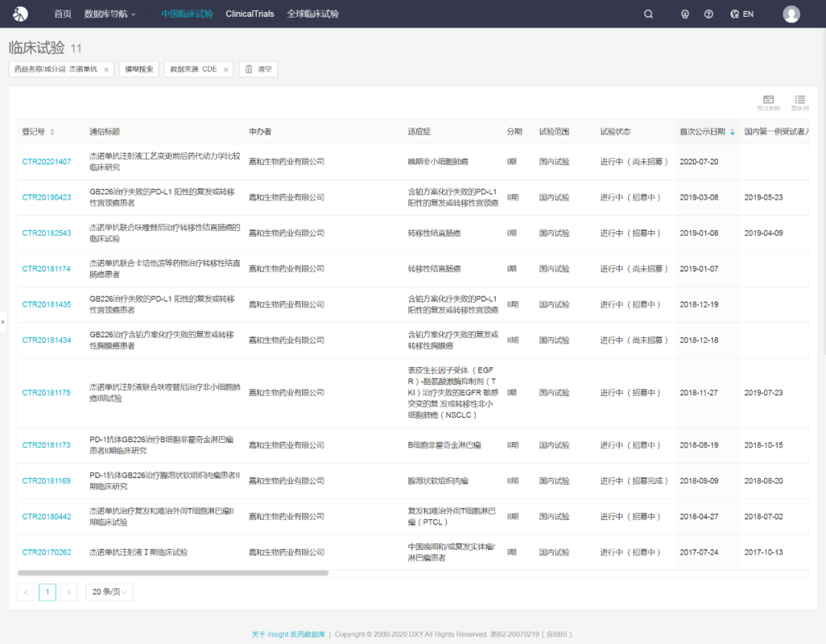The height and width of the screenshot is (644, 826).
Task: Open trial CTR20181169
Action: click(x=47, y=481)
